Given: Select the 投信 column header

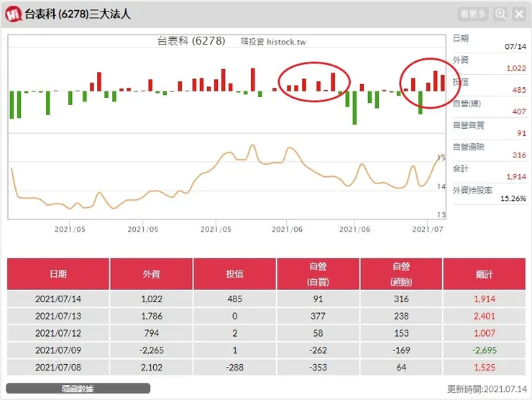Looking at the screenshot, I should point(235,274).
